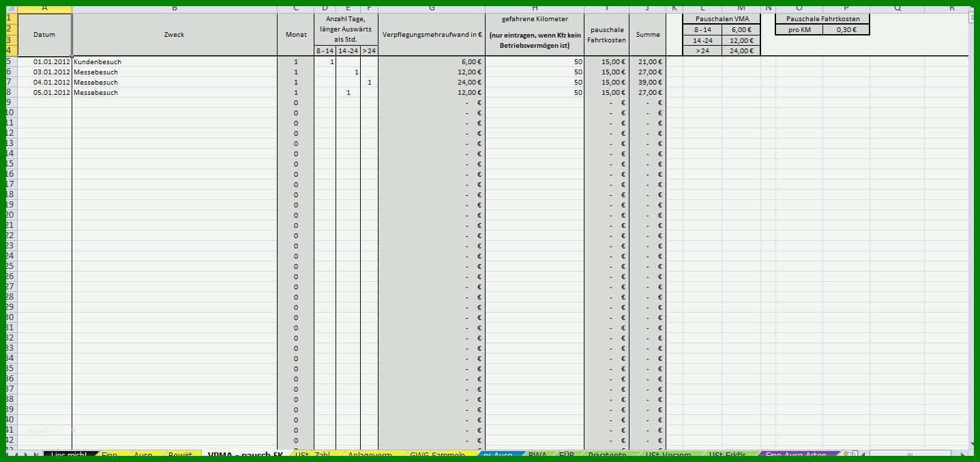Select the date cell '01.01.2012'
The width and height of the screenshot is (980, 462).
click(44, 61)
